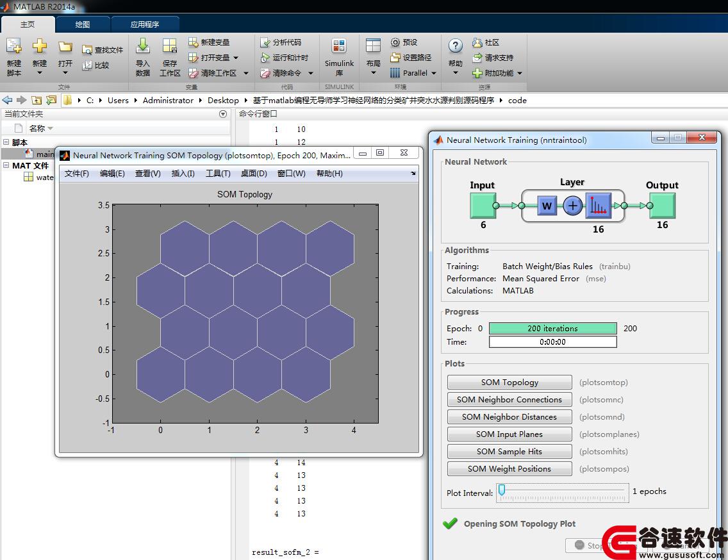Click the SOM Topology button
The width and height of the screenshot is (728, 560).
tap(509, 382)
